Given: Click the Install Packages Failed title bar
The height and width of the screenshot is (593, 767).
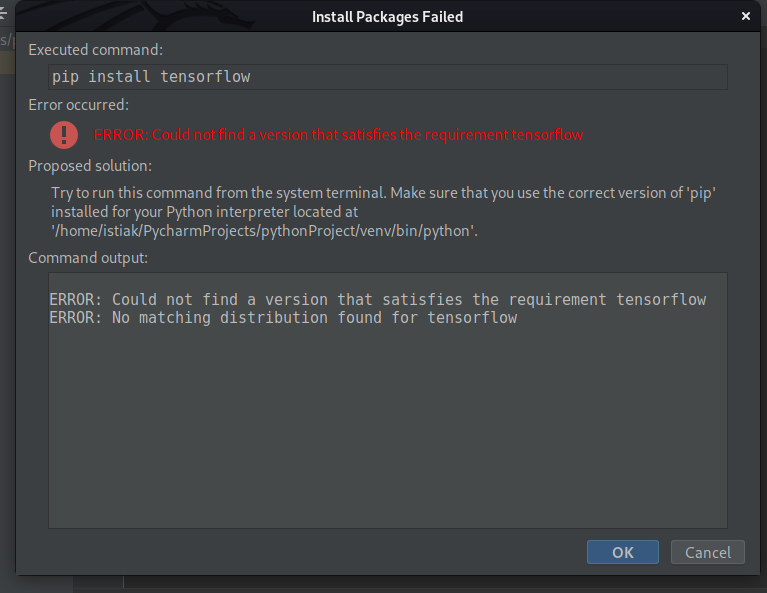Looking at the screenshot, I should click(387, 17).
